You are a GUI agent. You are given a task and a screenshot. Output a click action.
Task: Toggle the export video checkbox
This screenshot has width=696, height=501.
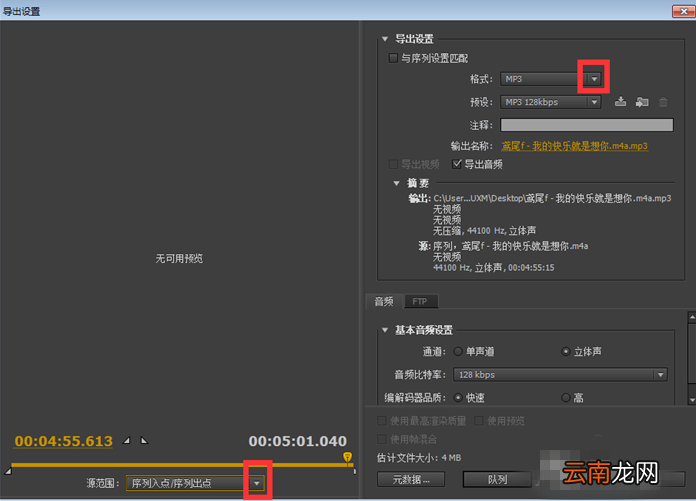(x=393, y=164)
